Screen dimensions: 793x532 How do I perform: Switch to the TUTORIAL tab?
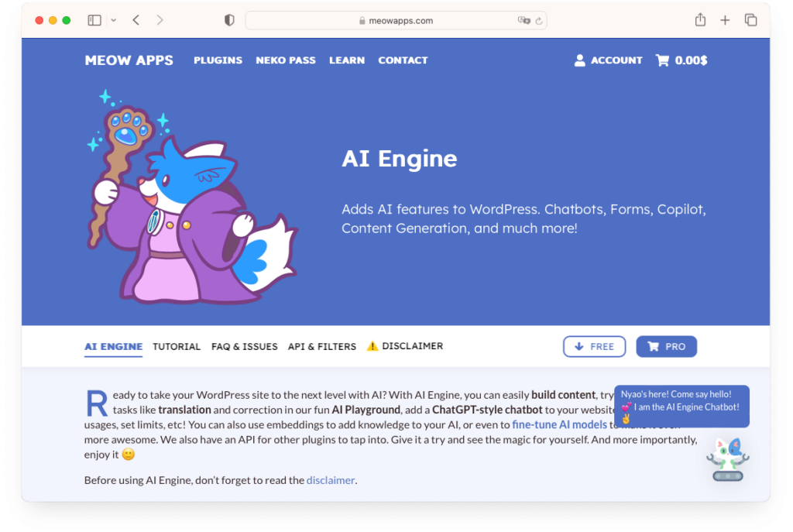coord(177,346)
